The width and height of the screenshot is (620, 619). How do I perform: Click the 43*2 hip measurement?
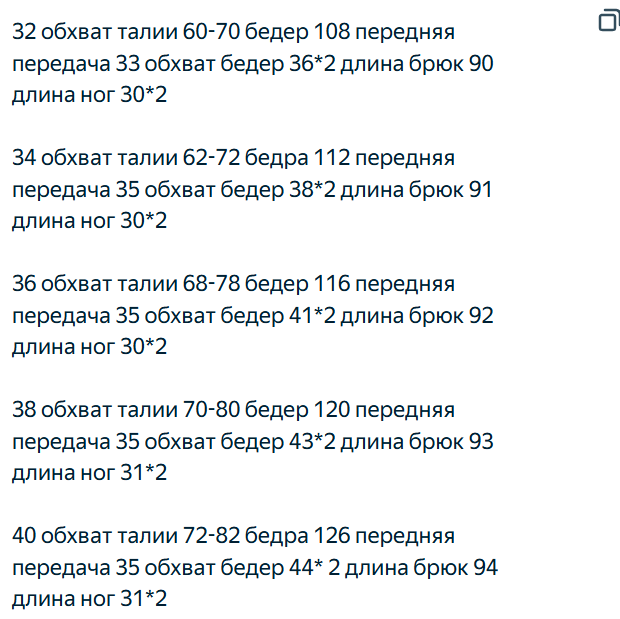(x=311, y=442)
